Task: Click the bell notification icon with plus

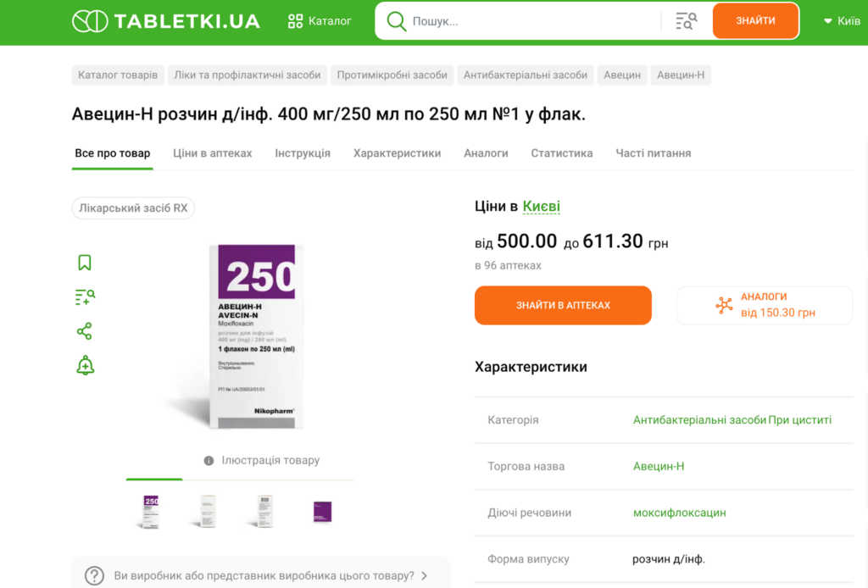Action: [x=85, y=366]
